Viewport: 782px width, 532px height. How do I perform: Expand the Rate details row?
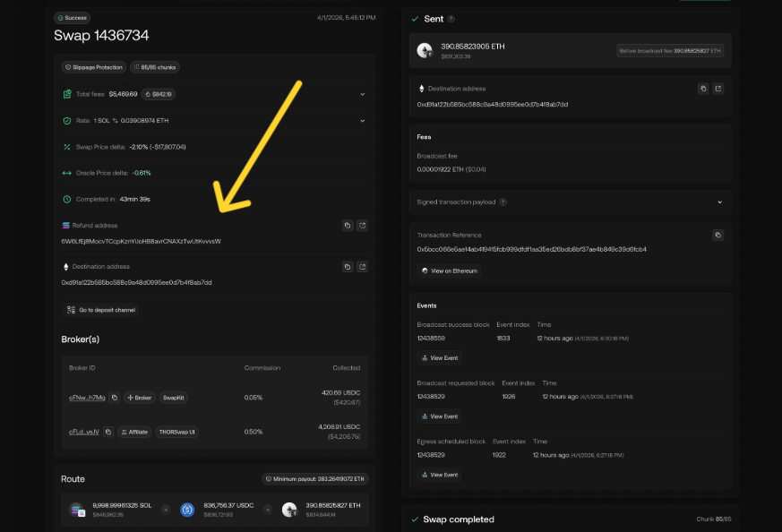(362, 120)
